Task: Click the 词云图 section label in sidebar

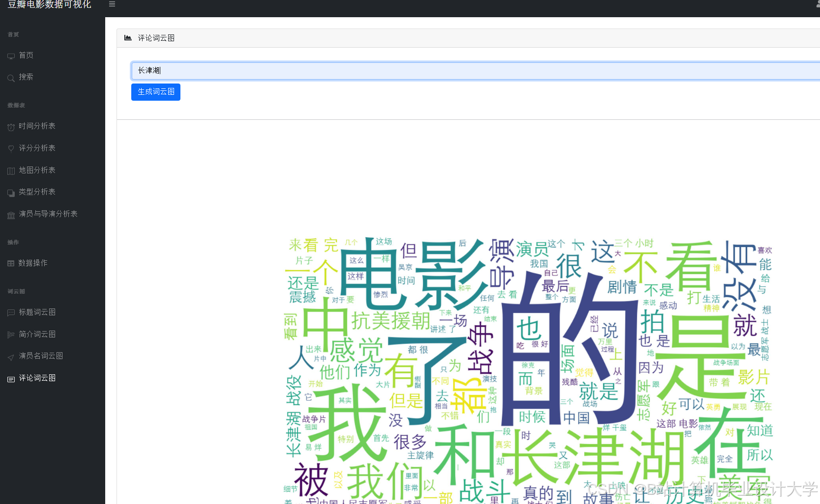Action: pyautogui.click(x=16, y=291)
